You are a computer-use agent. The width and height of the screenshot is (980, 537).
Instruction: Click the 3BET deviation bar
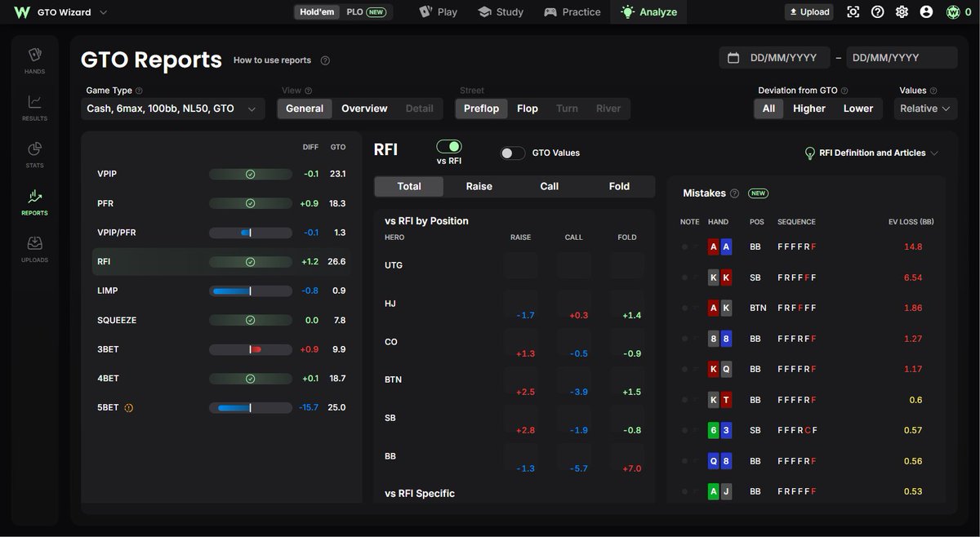tap(251, 349)
